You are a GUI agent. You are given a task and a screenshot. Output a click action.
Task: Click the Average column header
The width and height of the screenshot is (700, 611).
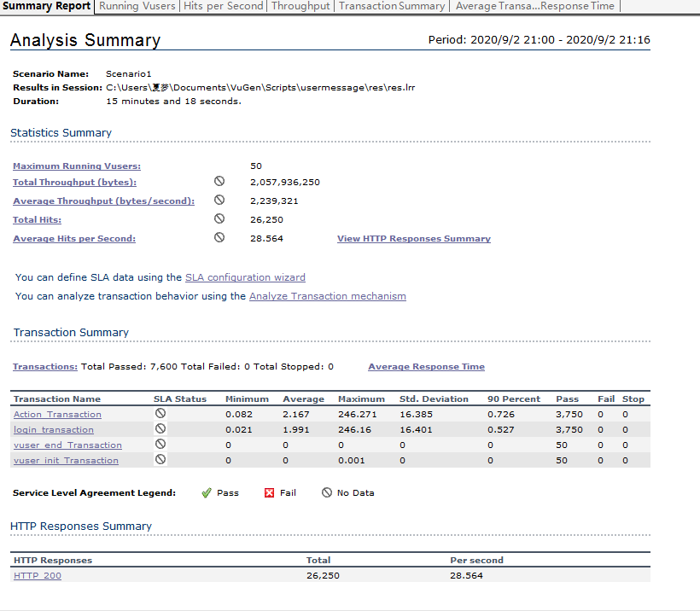(x=304, y=399)
